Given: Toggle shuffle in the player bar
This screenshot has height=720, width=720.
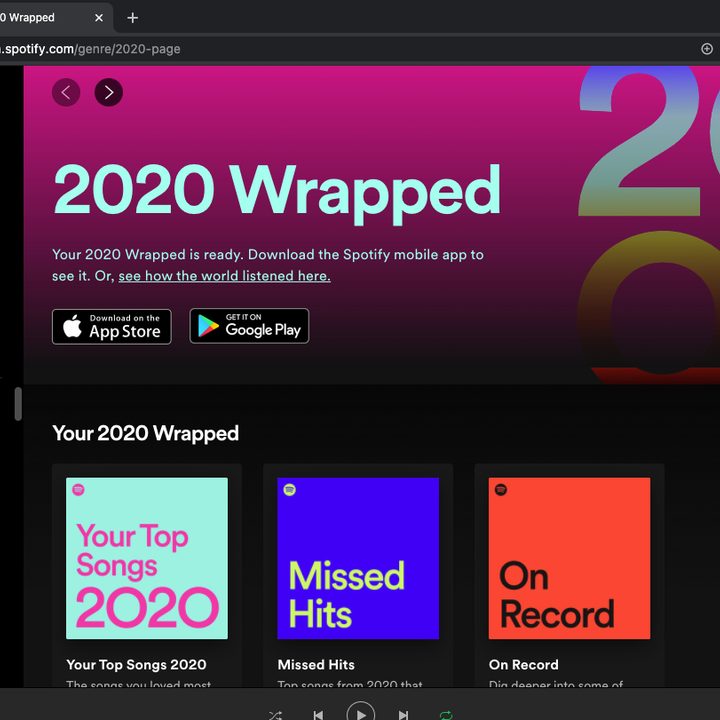Looking at the screenshot, I should coord(276,715).
